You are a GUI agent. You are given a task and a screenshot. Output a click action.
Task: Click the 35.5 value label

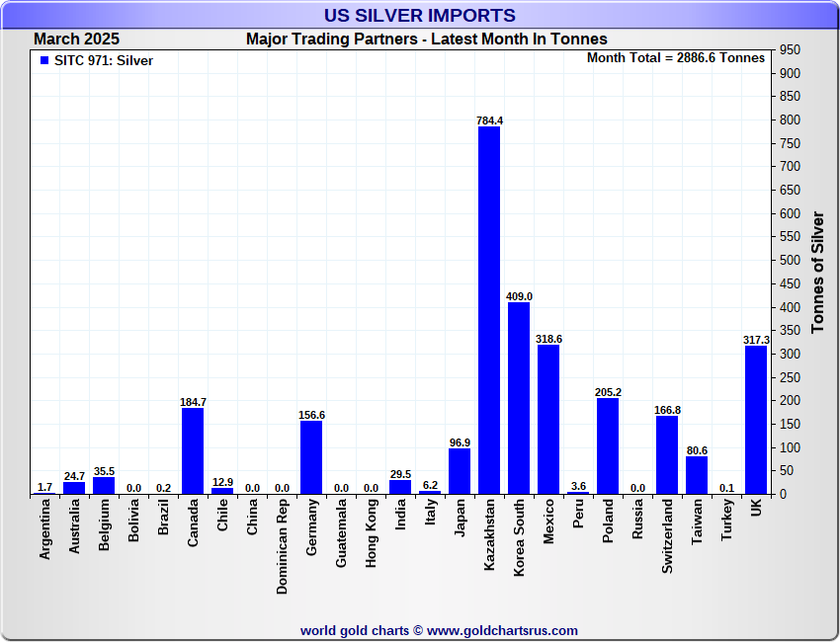pos(104,471)
